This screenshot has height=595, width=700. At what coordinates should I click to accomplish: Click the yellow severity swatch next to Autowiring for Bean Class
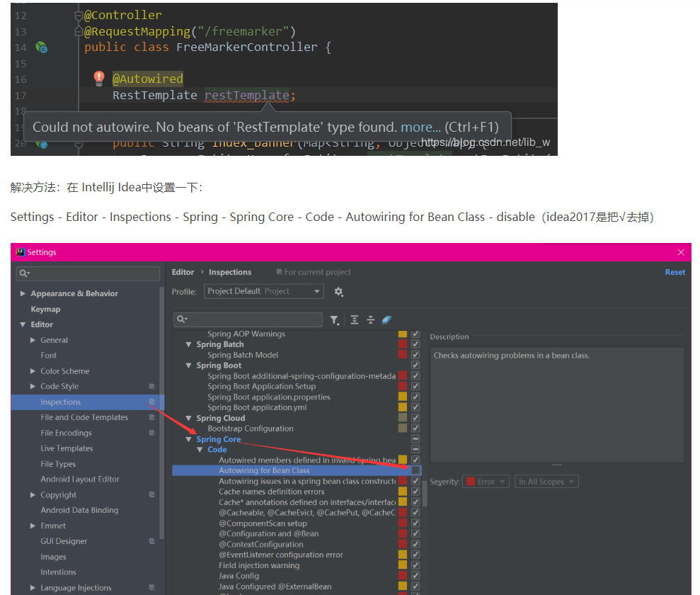pos(403,470)
